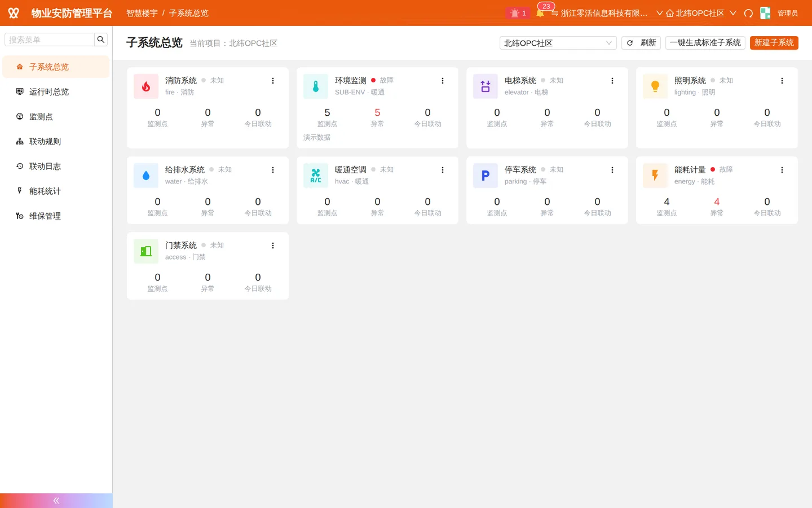Image resolution: width=812 pixels, height=508 pixels.
Task: Open 联动日志 in the sidebar
Action: coord(56,166)
